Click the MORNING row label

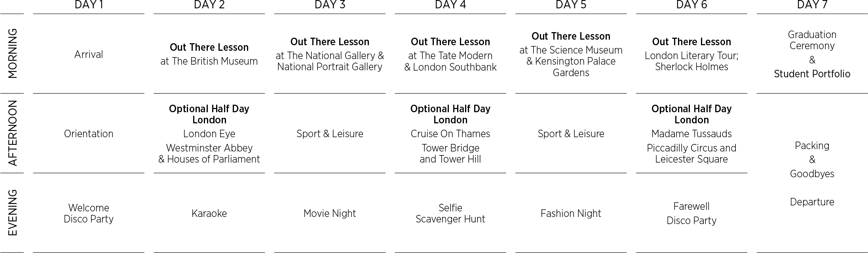13,54
